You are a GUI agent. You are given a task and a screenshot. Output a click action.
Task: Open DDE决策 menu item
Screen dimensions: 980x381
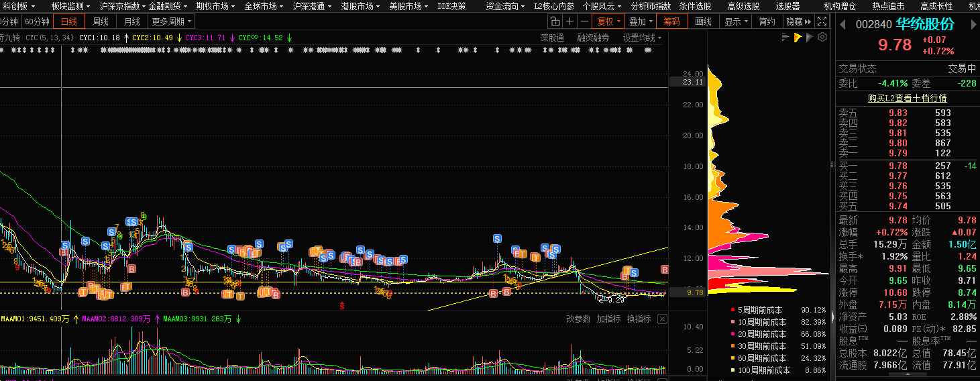coord(451,6)
